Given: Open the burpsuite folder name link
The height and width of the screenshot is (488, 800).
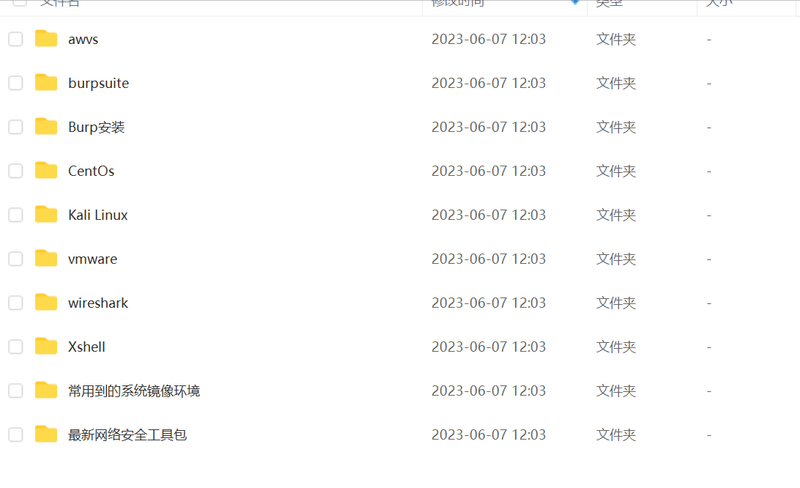Looking at the screenshot, I should (98, 83).
